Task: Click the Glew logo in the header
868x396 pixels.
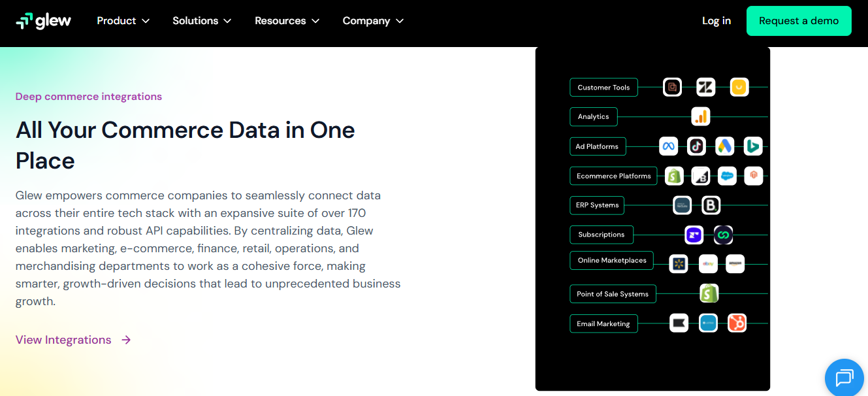Action: (44, 21)
